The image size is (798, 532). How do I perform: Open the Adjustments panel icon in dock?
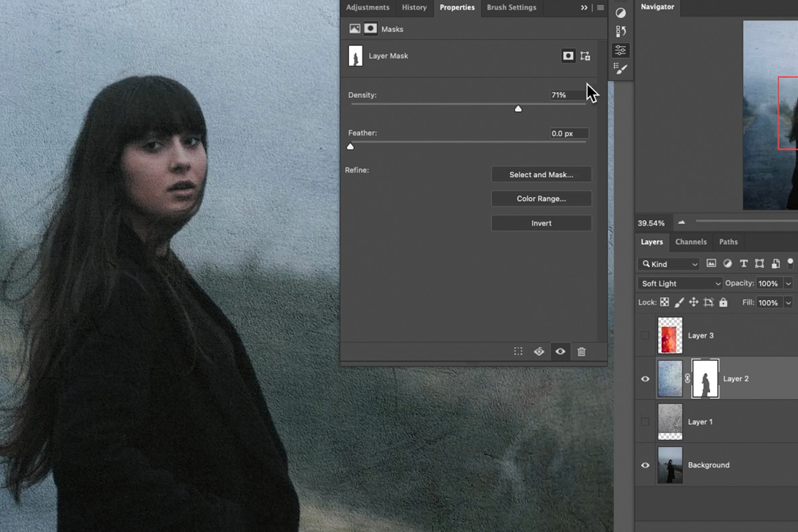point(620,13)
